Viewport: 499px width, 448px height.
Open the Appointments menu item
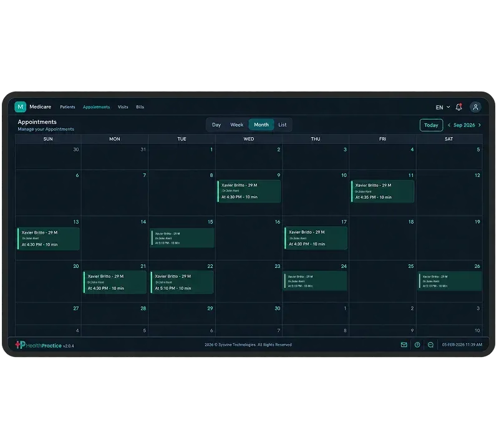(x=96, y=107)
